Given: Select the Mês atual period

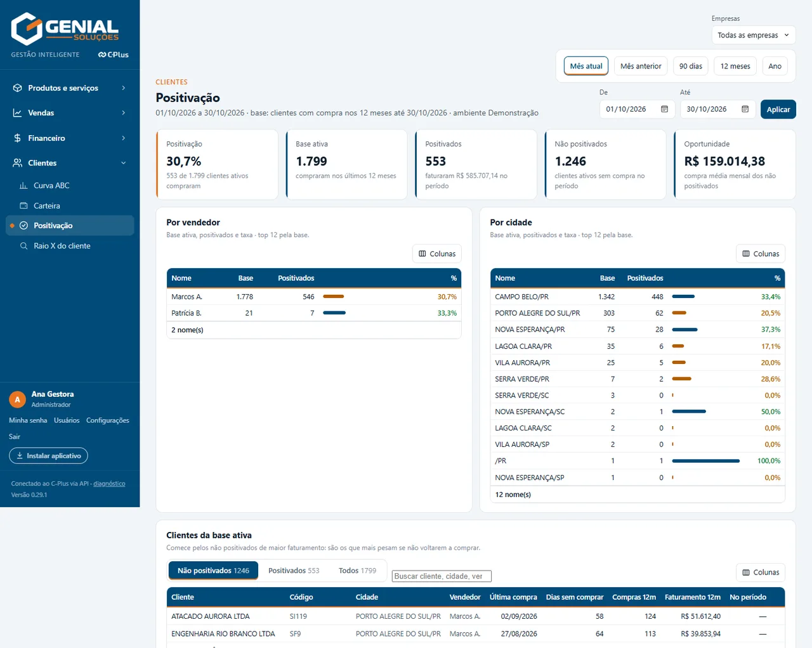Looking at the screenshot, I should [x=586, y=66].
